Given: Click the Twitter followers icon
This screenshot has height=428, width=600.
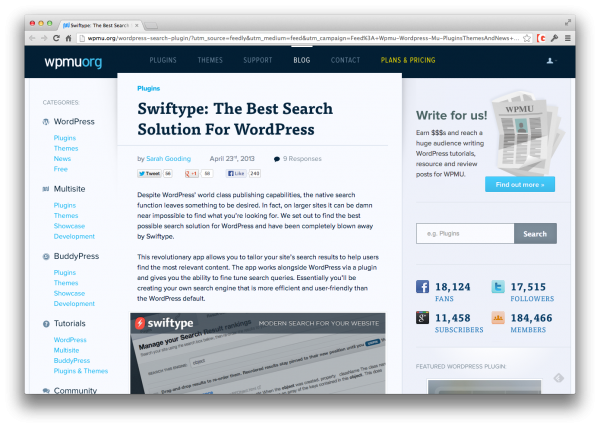Looking at the screenshot, I should tap(498, 286).
